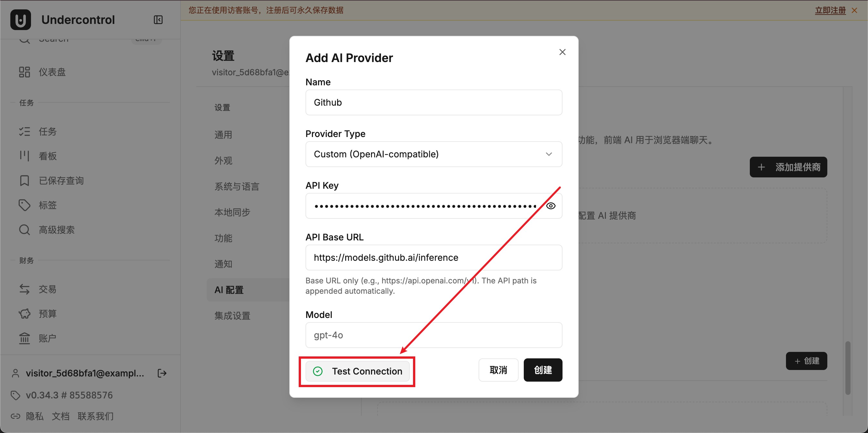Viewport: 868px width, 433px height.
Task: Open the 隐私 link
Action: click(35, 416)
